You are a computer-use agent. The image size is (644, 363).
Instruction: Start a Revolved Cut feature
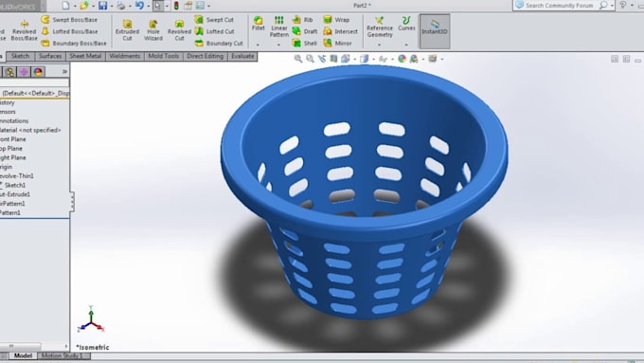180,30
